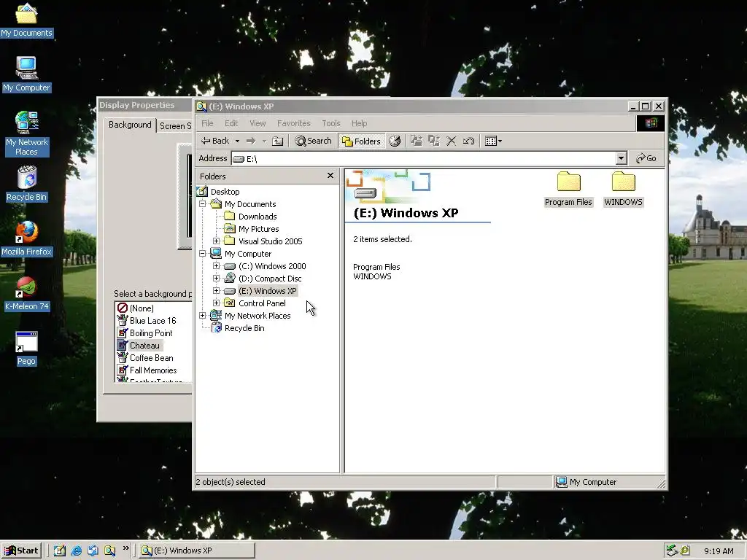
Task: Select Desktop in the folder tree
Action: (x=225, y=192)
